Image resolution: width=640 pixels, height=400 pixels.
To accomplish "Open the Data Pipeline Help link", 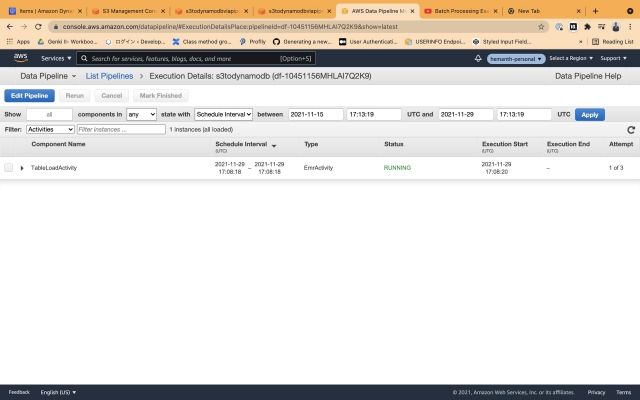I will point(588,76).
